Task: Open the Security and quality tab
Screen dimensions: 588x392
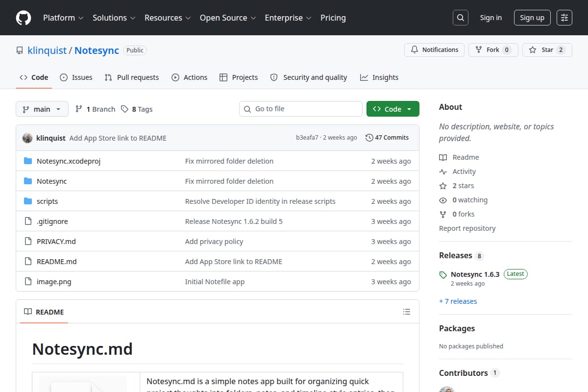Action: click(x=309, y=77)
